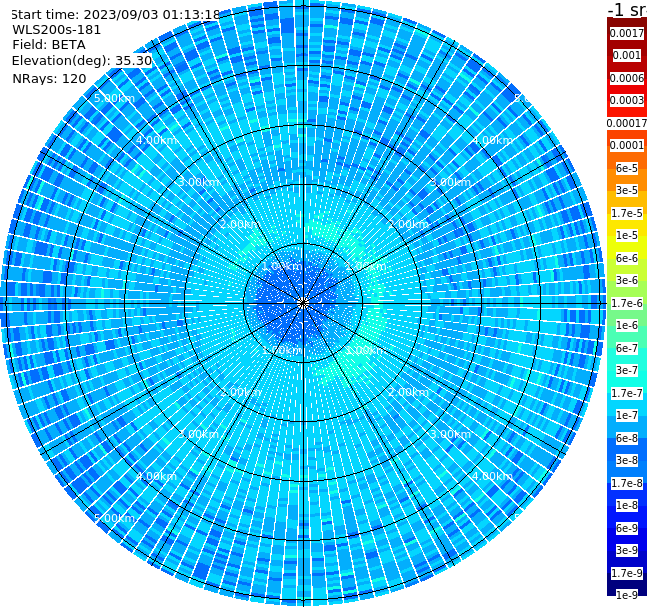Viewport: 647px width, 607px height.
Task: Click the 0.001 colorbar label
Action: (627, 55)
